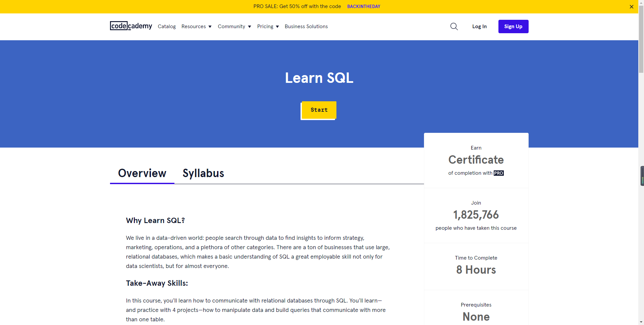Viewport: 644px width, 325px height.
Task: Click the 'people who have taken this course' text
Action: 476,228
